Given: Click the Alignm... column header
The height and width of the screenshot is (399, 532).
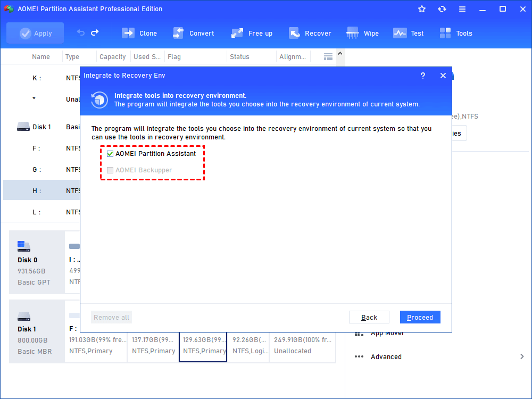Looking at the screenshot, I should (x=293, y=57).
